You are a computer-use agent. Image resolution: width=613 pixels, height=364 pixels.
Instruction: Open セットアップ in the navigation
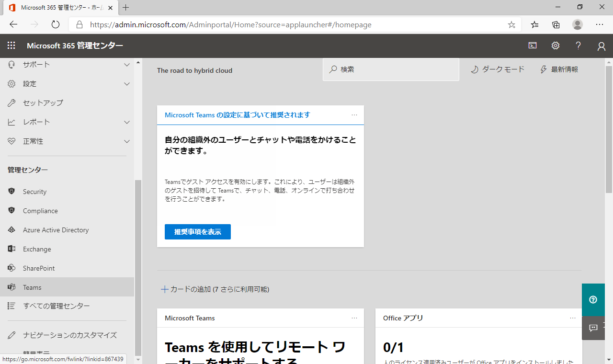click(67, 103)
